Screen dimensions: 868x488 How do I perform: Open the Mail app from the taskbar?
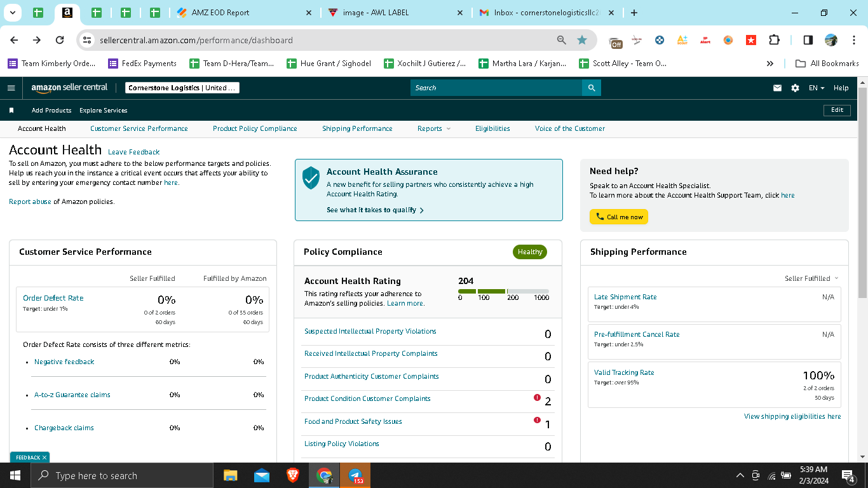pos(261,475)
